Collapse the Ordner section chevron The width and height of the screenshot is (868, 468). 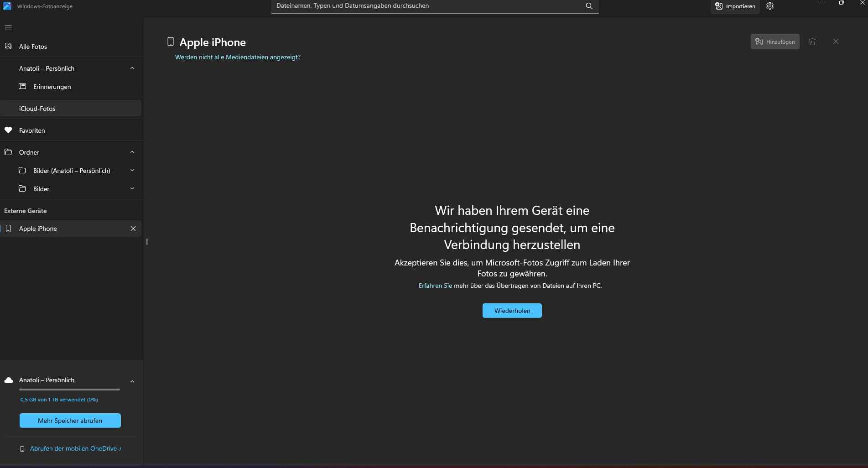(132, 152)
